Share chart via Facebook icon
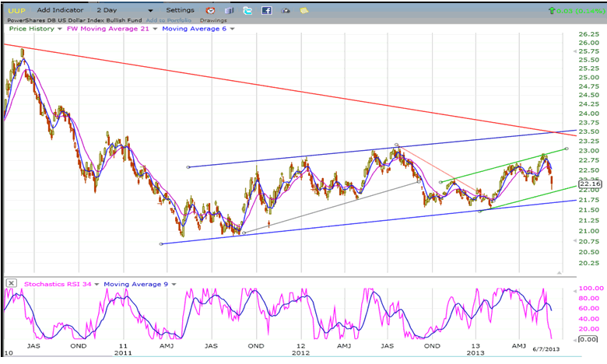Image resolution: width=607 pixels, height=364 pixels. [x=266, y=11]
